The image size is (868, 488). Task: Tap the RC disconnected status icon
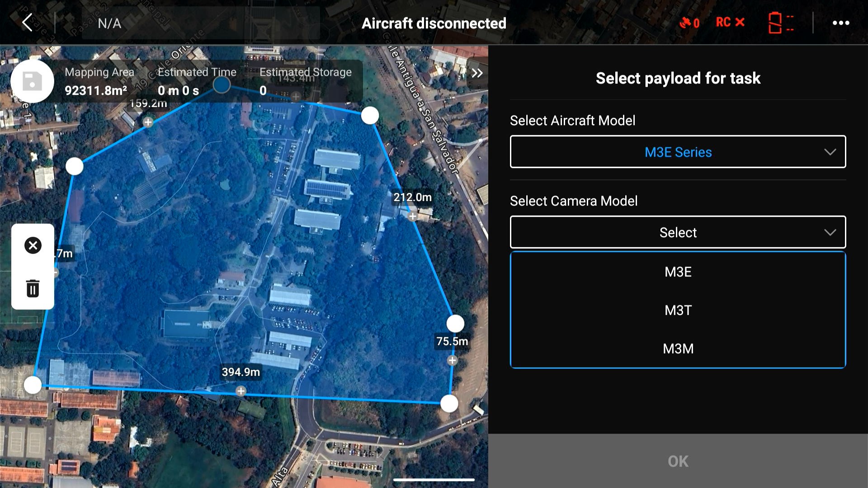pos(730,22)
